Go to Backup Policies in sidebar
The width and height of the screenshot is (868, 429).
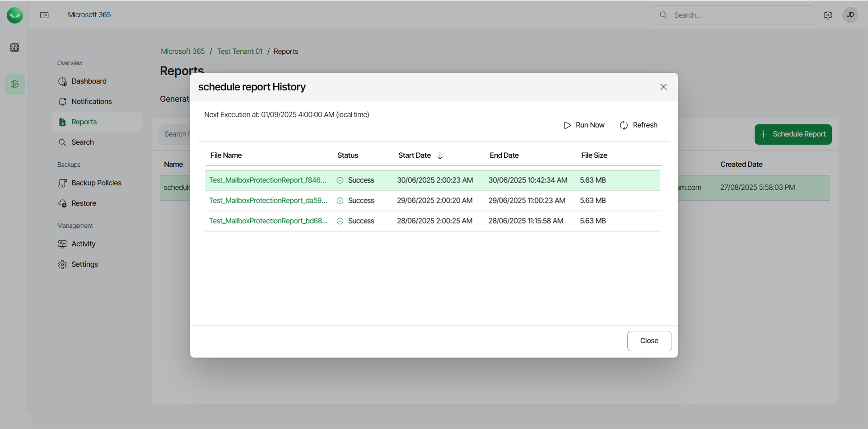(96, 183)
